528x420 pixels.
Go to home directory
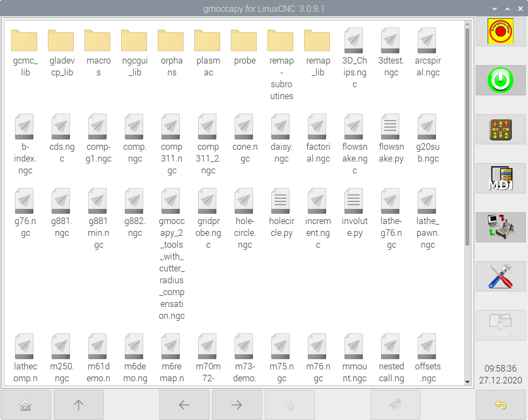coord(25,405)
